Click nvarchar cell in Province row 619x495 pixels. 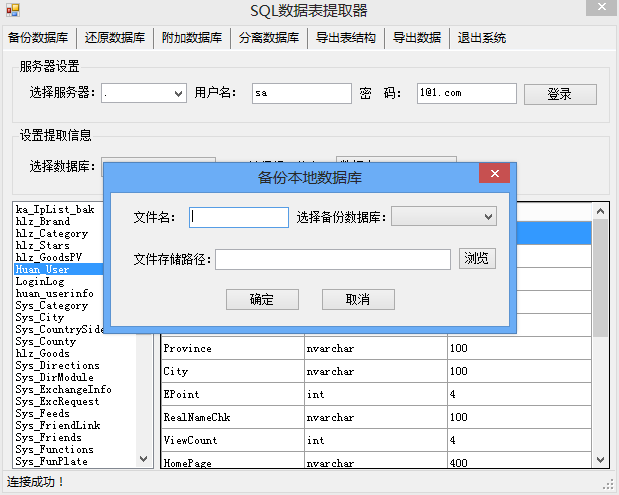pos(376,348)
